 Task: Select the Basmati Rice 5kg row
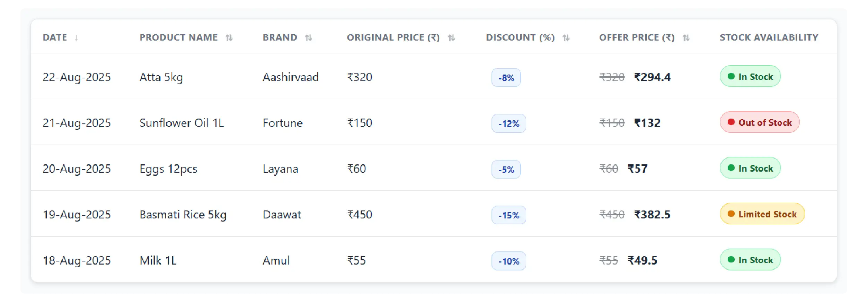183,215
